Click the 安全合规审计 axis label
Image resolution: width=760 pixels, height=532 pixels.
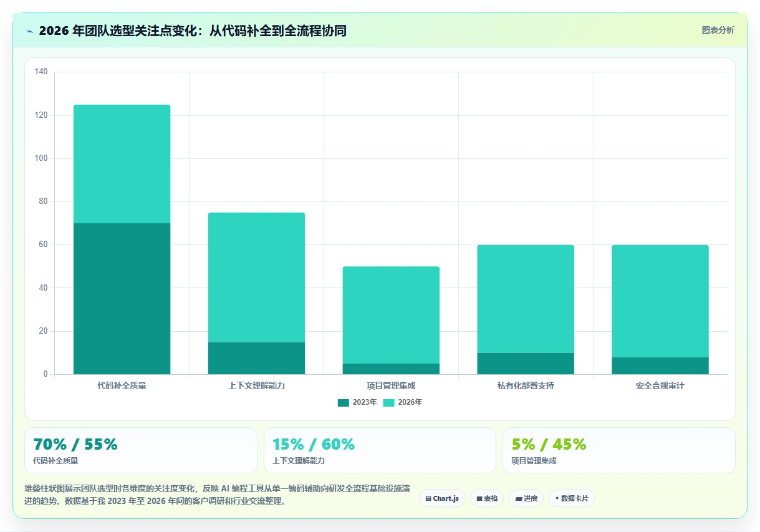tap(660, 385)
